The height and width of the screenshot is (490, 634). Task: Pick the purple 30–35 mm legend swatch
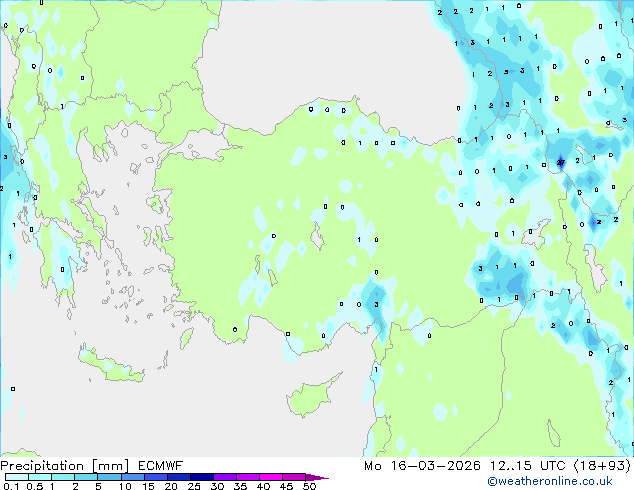click(x=225, y=477)
